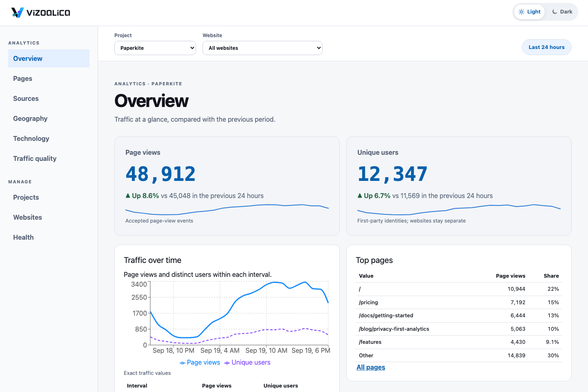Click the Value column header in Top pages
Viewport: 588px width, 392px height.
pos(366,276)
